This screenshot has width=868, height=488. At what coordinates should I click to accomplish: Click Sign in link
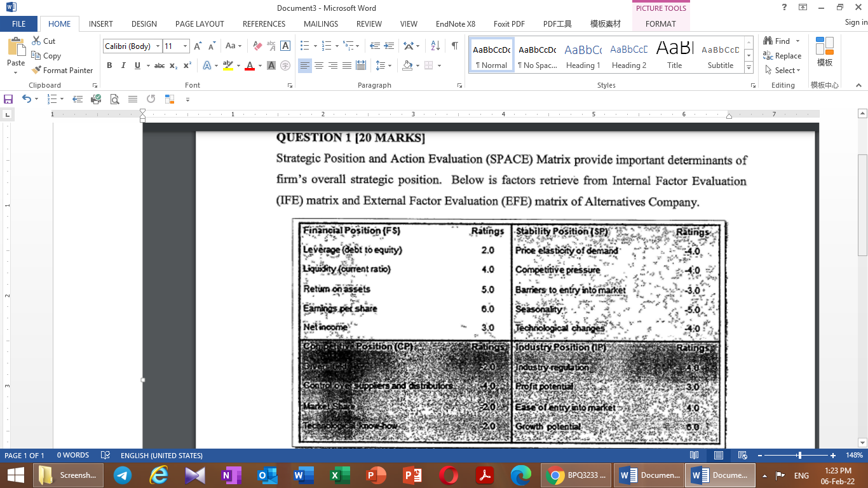[856, 22]
